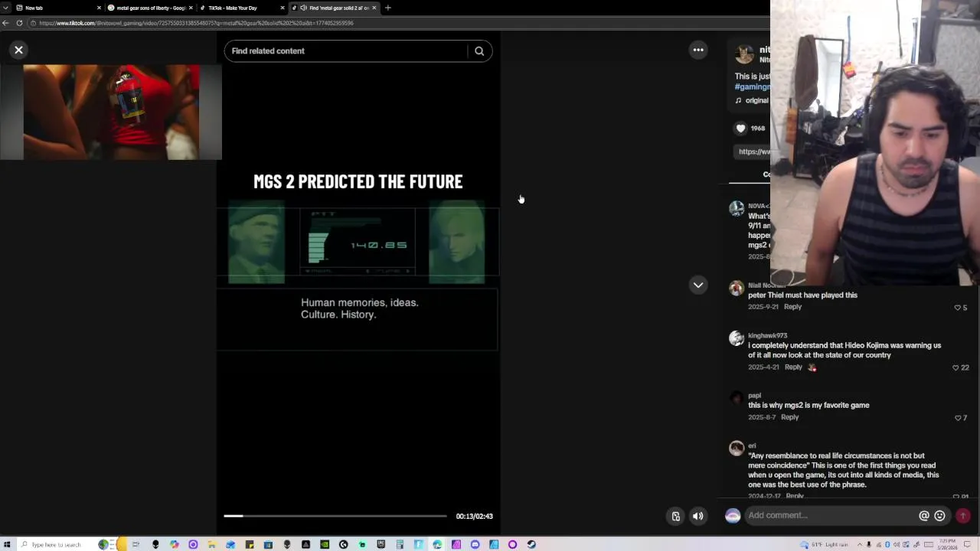980x551 pixels.
Task: Open Niall's profile avatar in the comments
Action: [x=737, y=288]
